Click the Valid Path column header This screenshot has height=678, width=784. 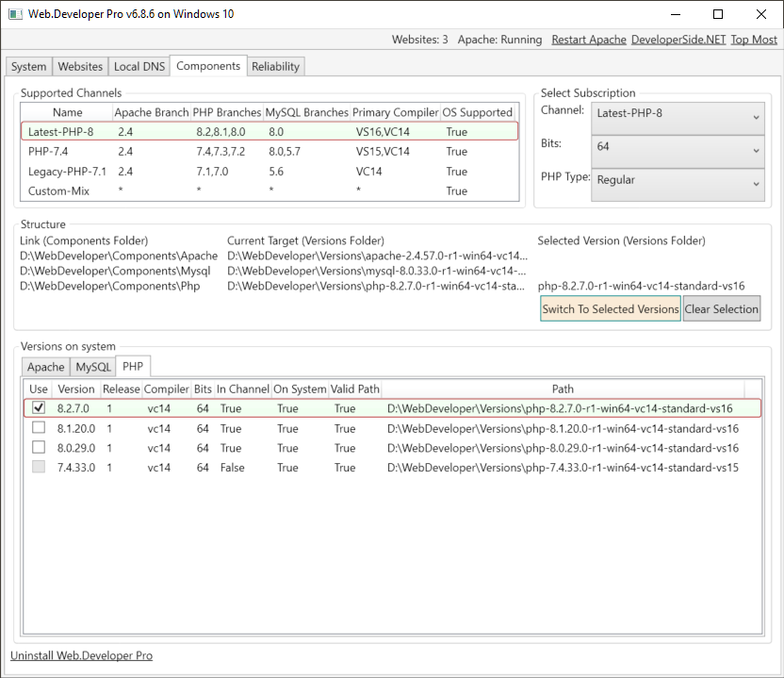355,389
